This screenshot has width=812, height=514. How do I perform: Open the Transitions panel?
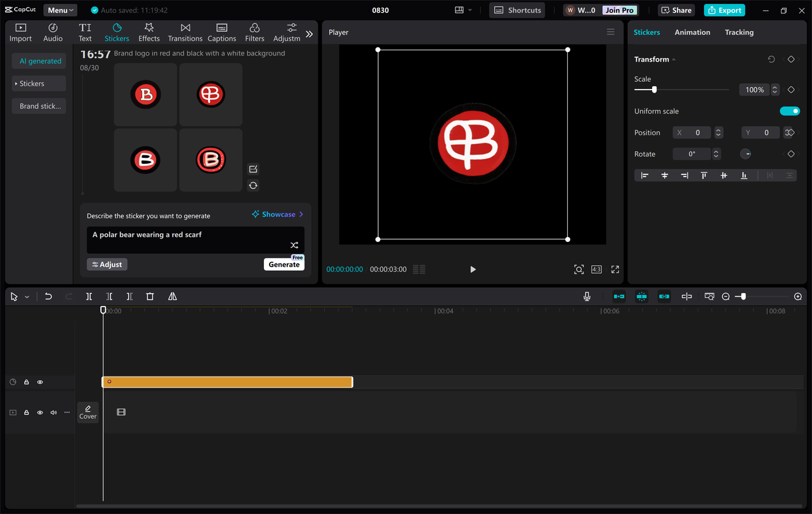tap(185, 32)
